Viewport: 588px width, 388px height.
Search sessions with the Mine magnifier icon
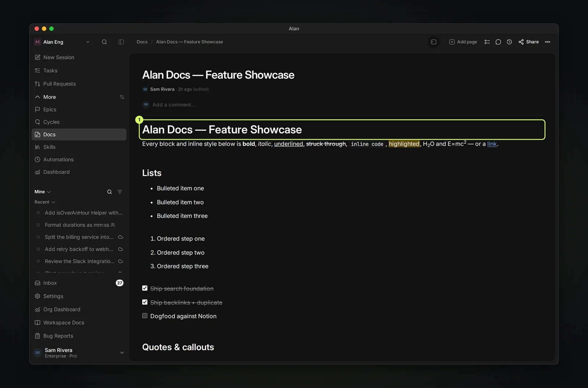coord(110,192)
